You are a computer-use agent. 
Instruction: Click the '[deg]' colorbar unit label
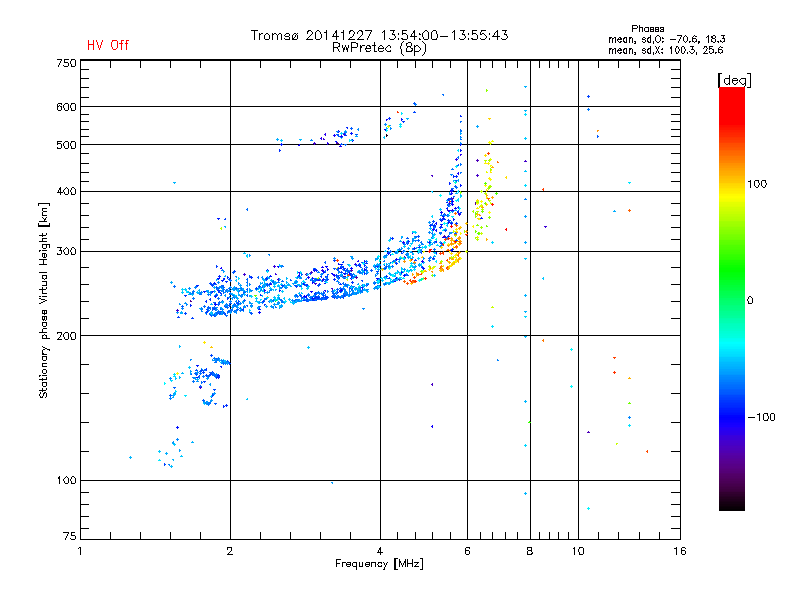[734, 80]
